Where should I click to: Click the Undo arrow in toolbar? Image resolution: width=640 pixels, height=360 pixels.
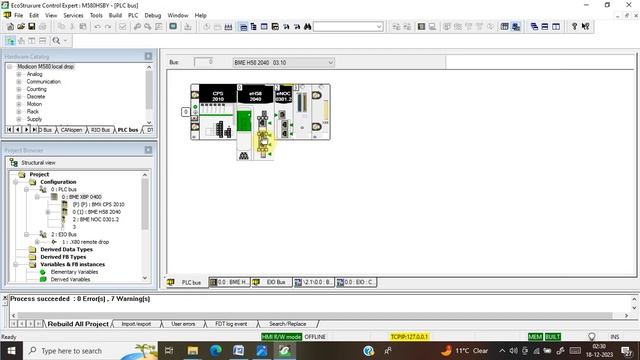(x=97, y=27)
